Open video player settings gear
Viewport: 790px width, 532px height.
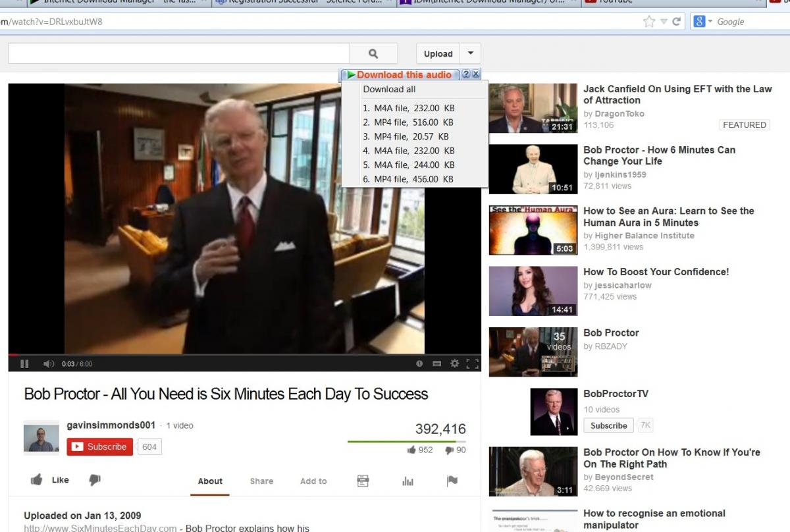coord(454,363)
